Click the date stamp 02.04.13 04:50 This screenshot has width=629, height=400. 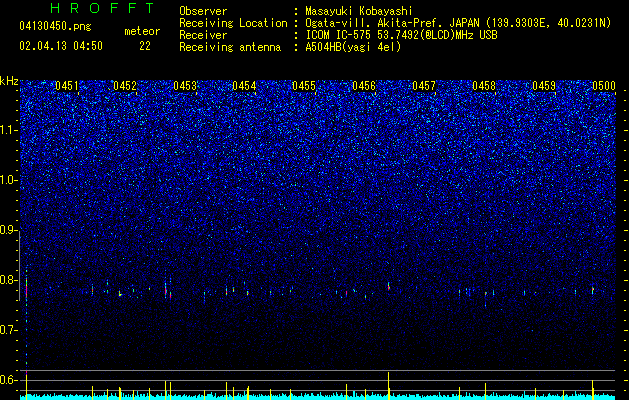[x=61, y=46]
